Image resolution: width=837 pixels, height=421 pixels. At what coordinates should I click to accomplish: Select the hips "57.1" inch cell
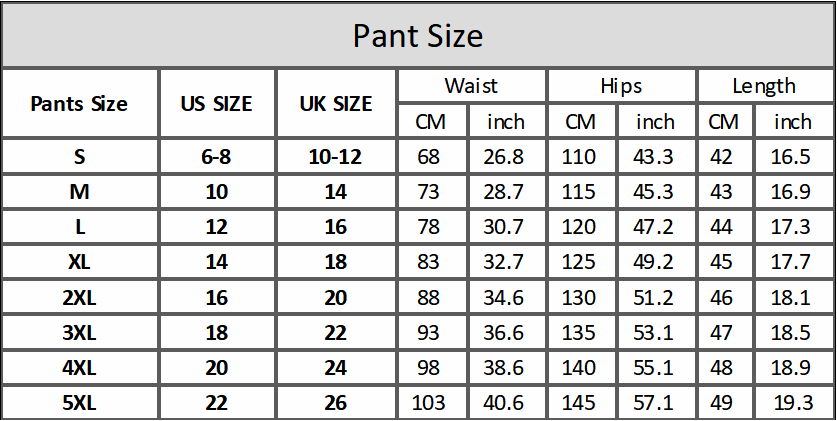655,404
